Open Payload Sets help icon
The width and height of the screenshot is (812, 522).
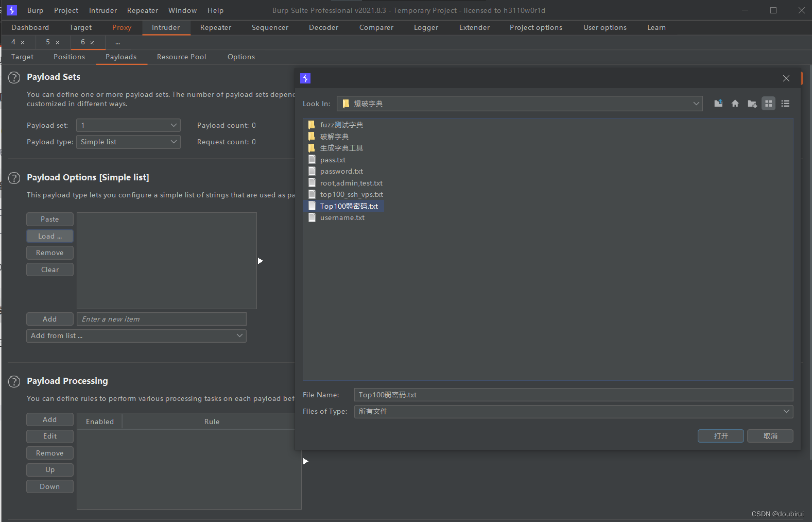point(14,78)
